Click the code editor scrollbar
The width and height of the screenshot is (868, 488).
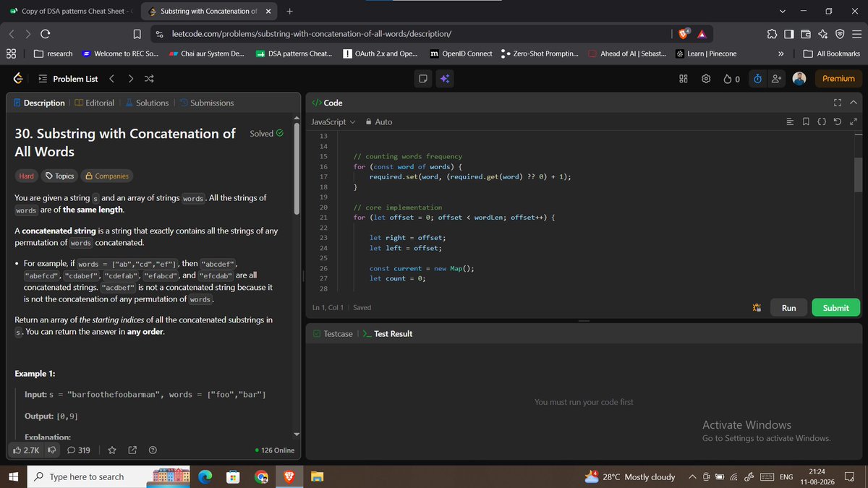[x=858, y=174]
